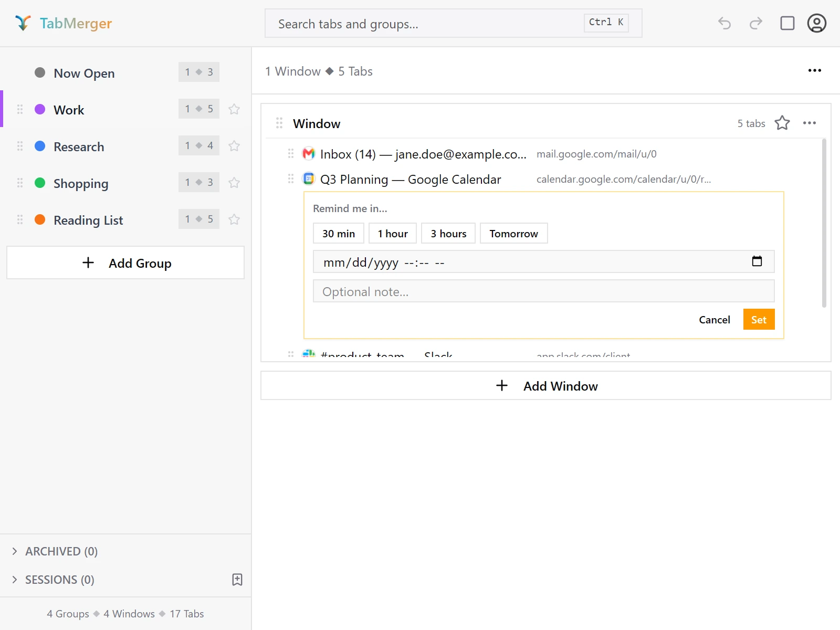Open the calendar date picker icon
This screenshot has width=840, height=630.
tap(757, 261)
